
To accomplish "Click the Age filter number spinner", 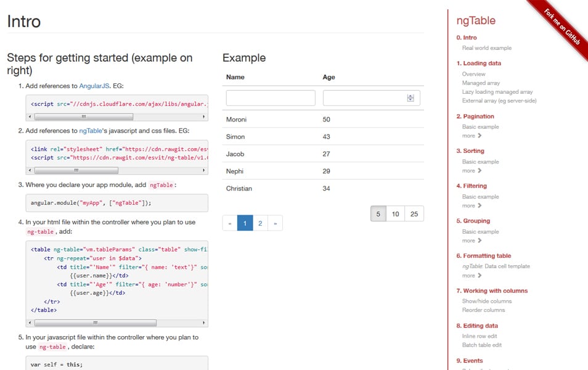I will pos(410,98).
